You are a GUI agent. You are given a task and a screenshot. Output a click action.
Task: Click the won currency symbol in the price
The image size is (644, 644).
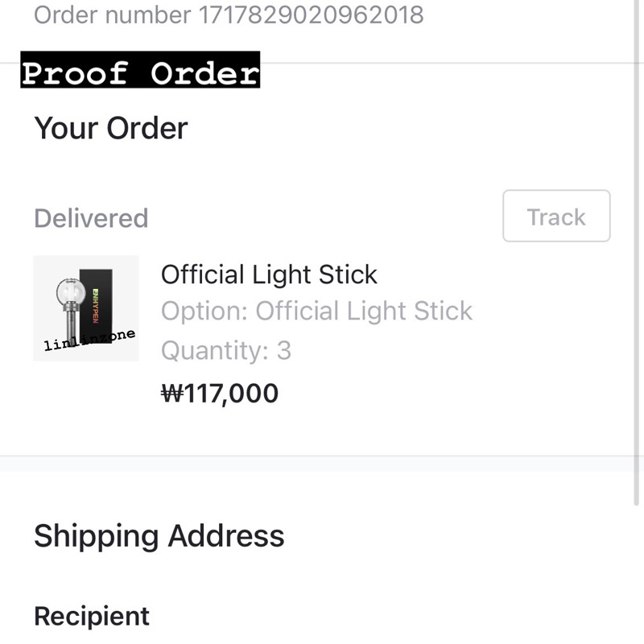tap(172, 393)
